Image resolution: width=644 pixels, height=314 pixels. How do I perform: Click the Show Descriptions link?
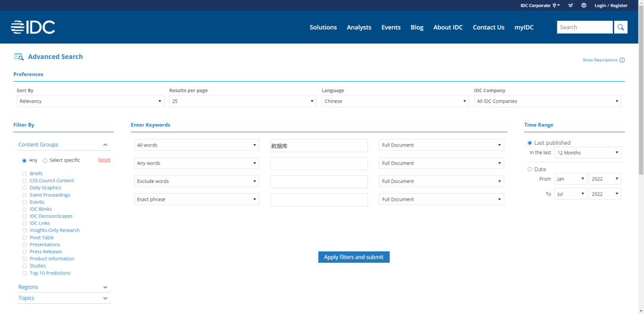tap(600, 60)
